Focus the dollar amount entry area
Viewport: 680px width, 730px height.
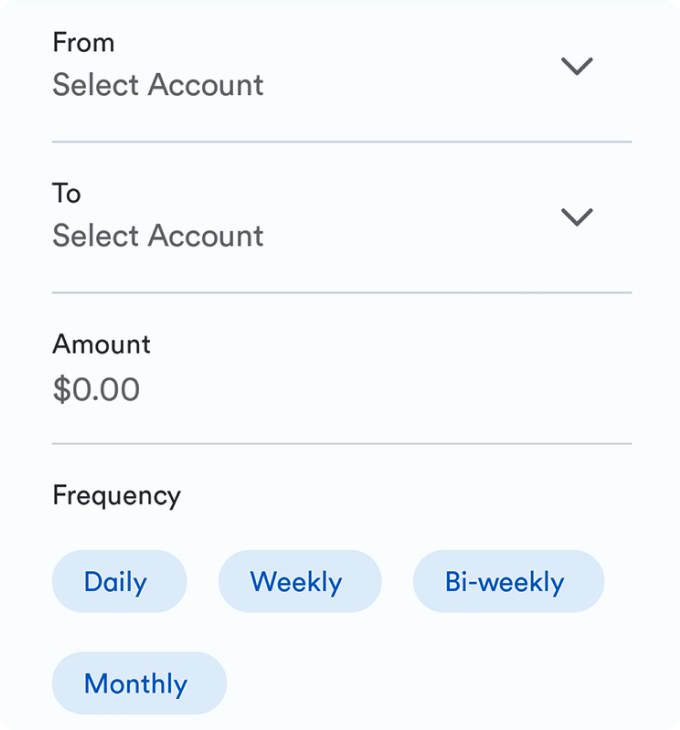pyautogui.click(x=342, y=368)
